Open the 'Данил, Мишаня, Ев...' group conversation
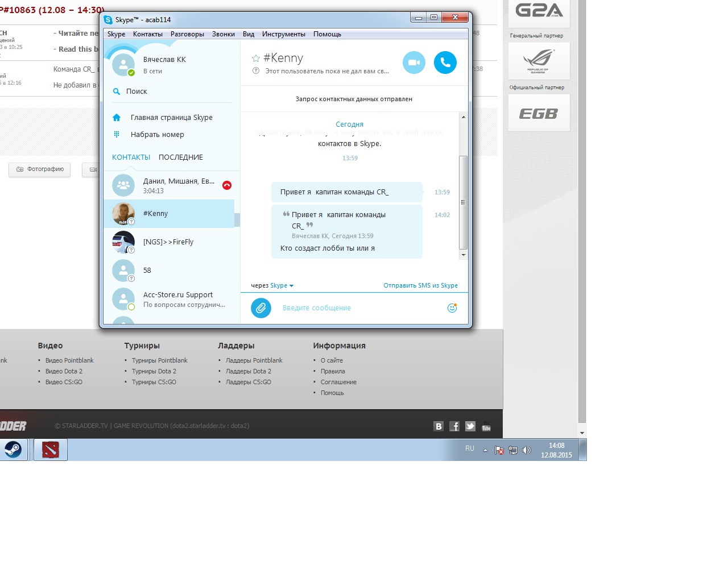The height and width of the screenshot is (582, 728). pyautogui.click(x=169, y=185)
